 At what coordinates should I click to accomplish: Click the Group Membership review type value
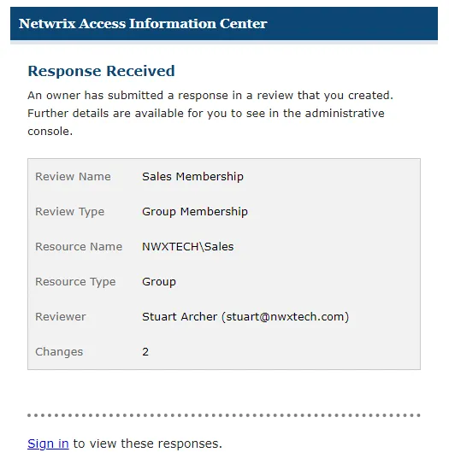[x=195, y=212]
